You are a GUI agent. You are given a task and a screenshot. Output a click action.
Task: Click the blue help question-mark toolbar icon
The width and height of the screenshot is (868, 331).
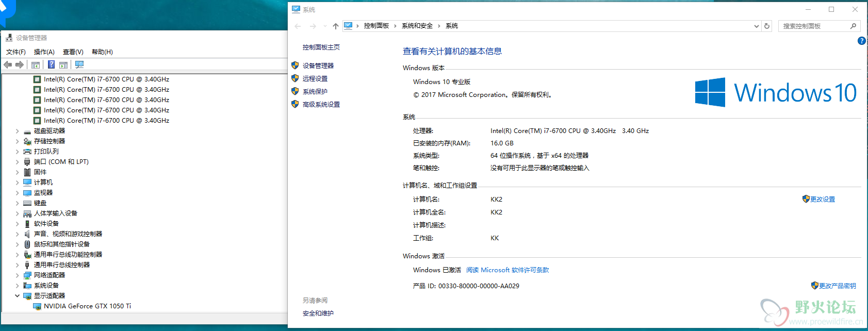click(x=52, y=65)
